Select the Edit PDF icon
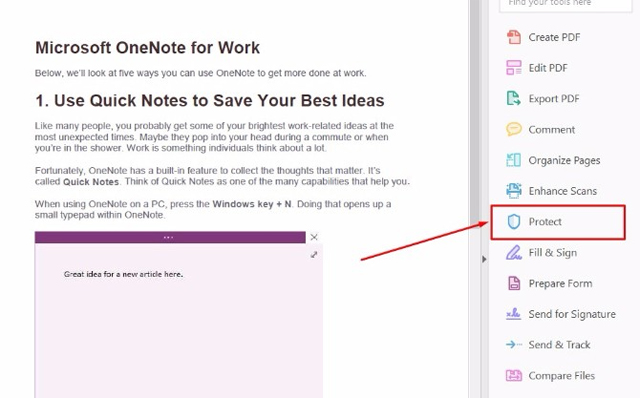This screenshot has height=398, width=640. click(x=513, y=68)
